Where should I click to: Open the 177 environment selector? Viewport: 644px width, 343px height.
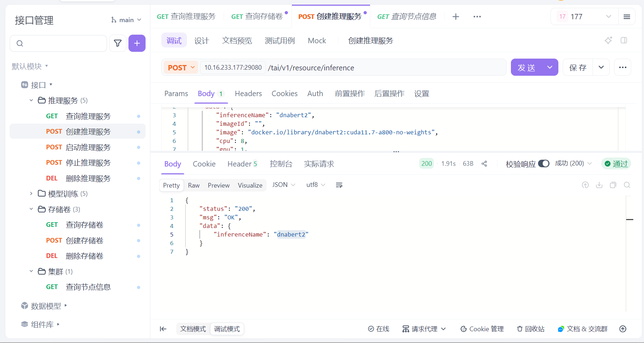[x=584, y=17]
